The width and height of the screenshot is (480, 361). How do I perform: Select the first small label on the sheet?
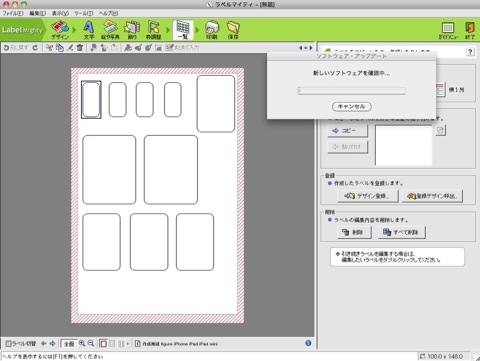click(x=91, y=100)
